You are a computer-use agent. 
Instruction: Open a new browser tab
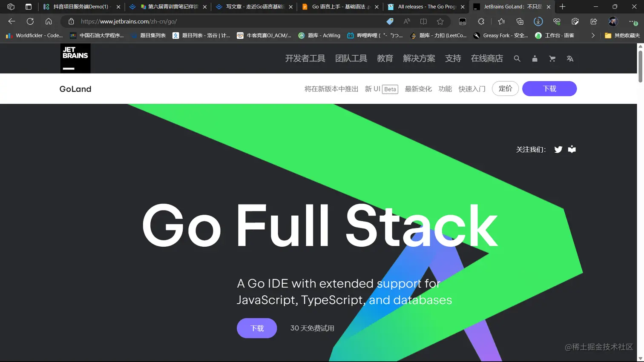pyautogui.click(x=563, y=7)
